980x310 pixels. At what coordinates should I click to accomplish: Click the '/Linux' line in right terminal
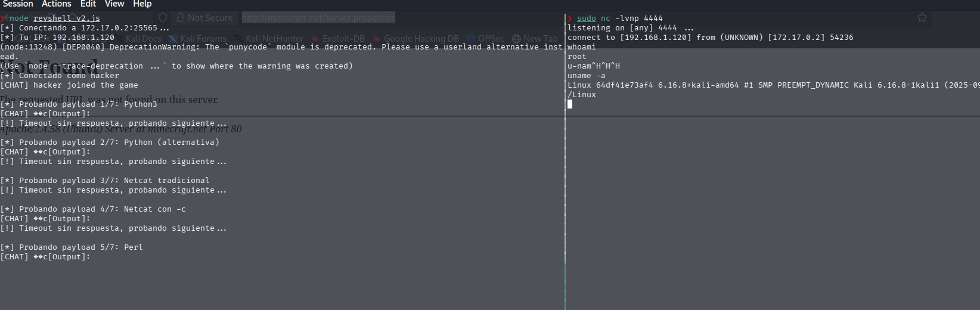pos(581,95)
